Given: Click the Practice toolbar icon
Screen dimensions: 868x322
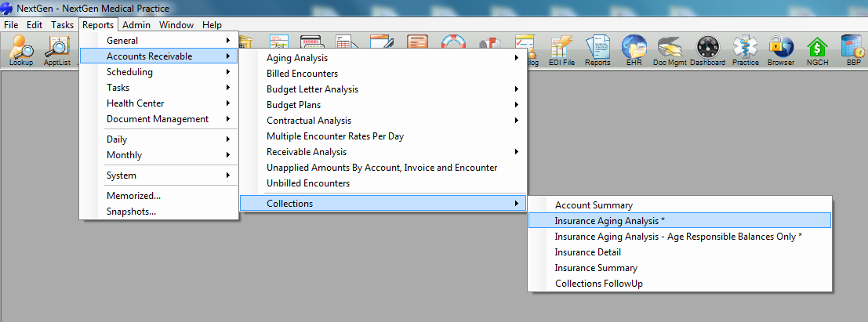Looking at the screenshot, I should (745, 50).
